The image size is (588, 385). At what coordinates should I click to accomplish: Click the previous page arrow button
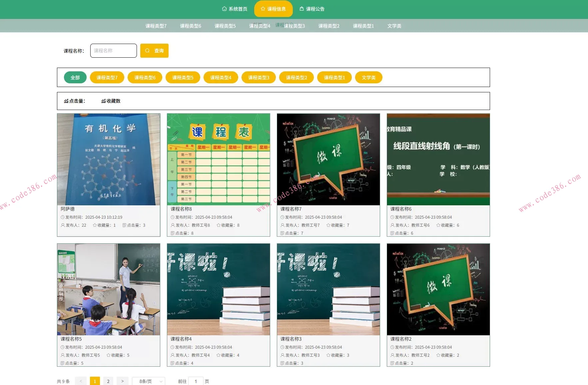click(x=81, y=381)
